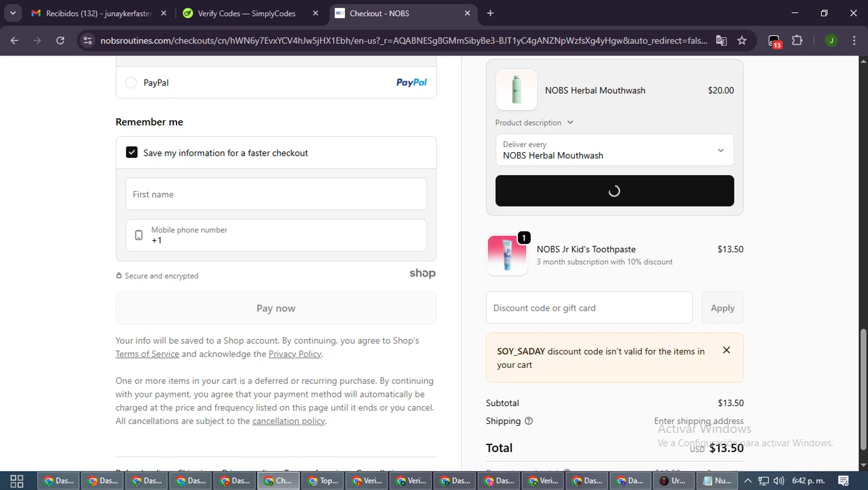The image size is (868, 490).
Task: Open the Extensions puzzle icon
Action: [797, 40]
